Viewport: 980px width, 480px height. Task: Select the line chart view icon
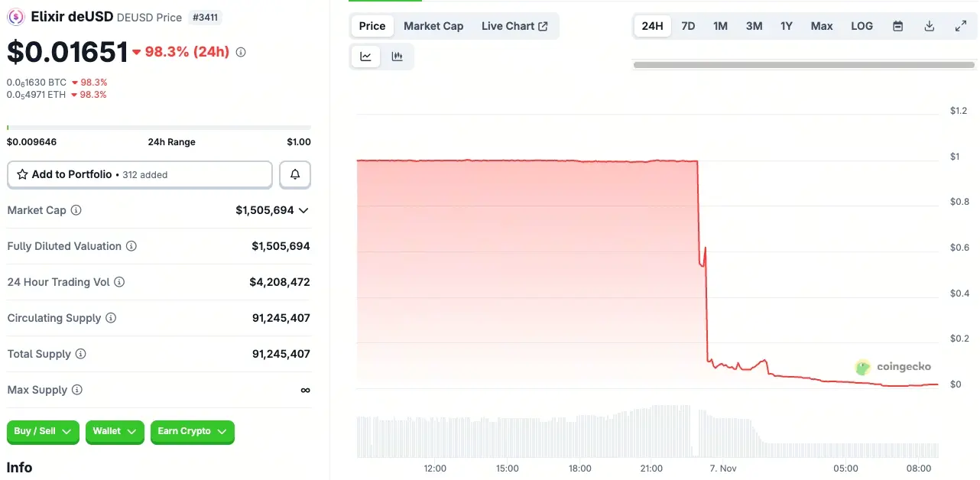(x=366, y=56)
